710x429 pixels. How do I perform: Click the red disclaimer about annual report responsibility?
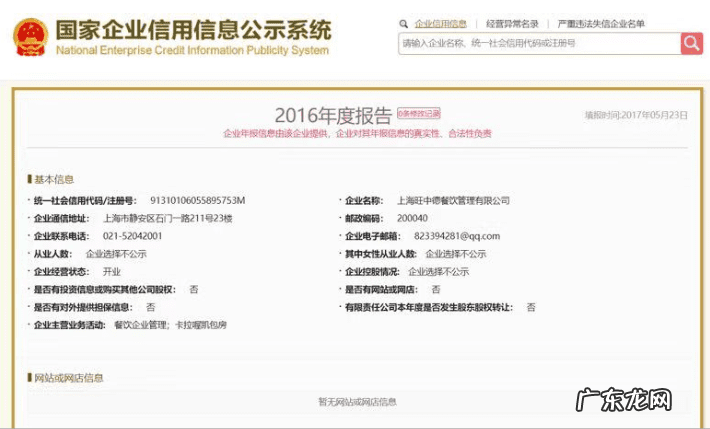[357, 134]
